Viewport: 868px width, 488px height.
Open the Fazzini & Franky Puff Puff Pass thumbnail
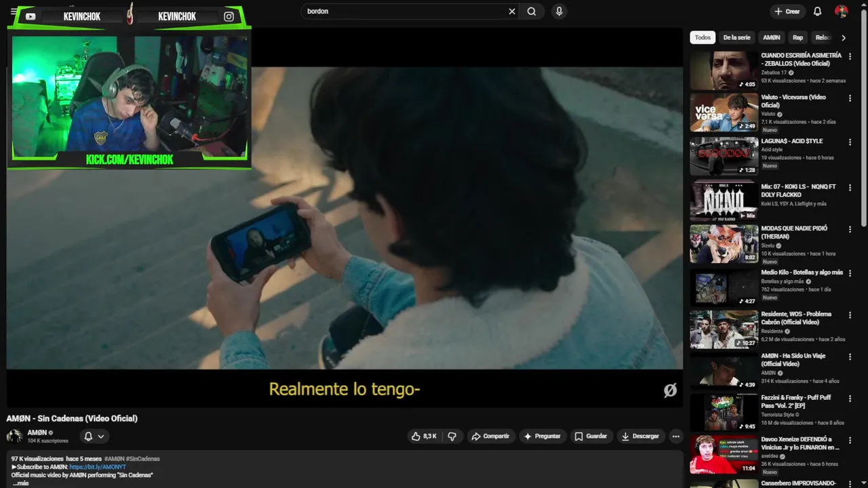pos(724,413)
